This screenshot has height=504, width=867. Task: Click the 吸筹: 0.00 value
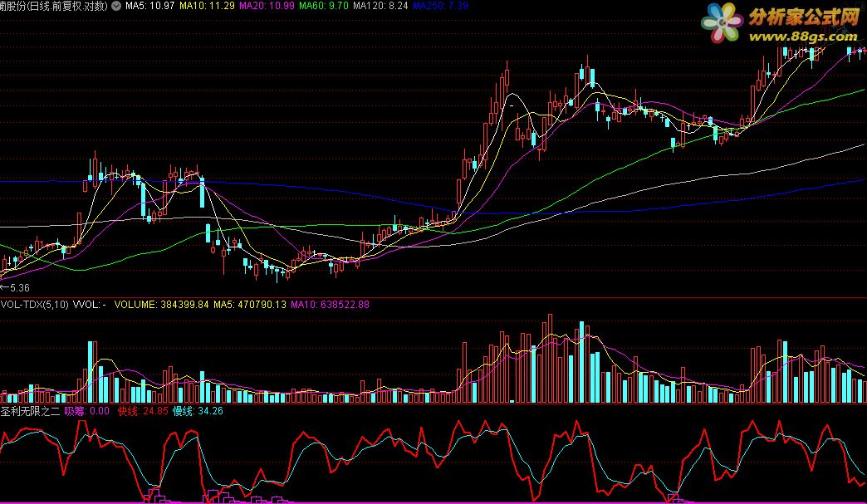pos(87,411)
